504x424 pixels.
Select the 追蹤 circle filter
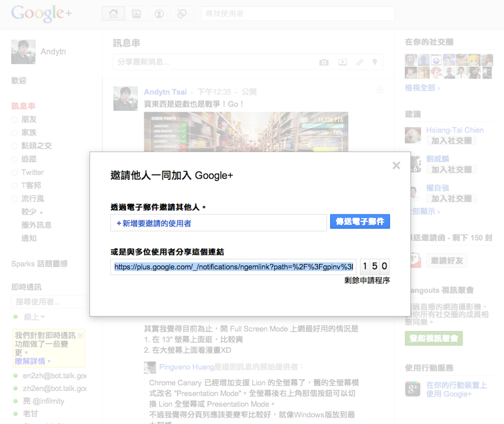tap(29, 159)
